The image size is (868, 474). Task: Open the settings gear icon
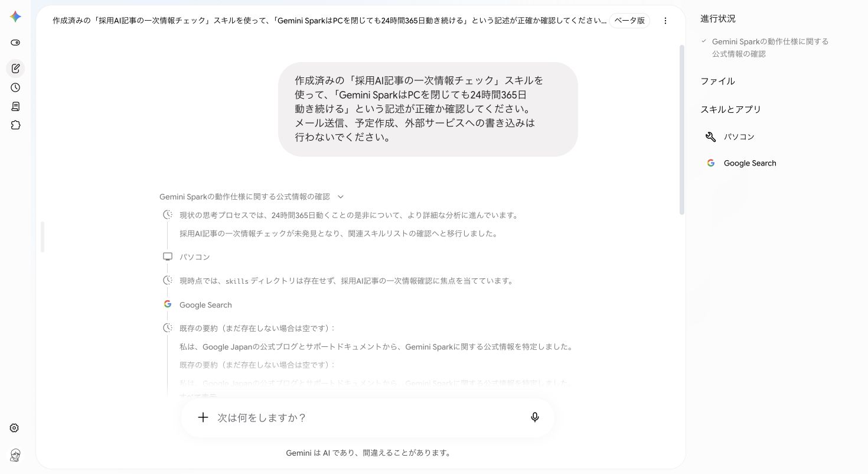(15, 428)
